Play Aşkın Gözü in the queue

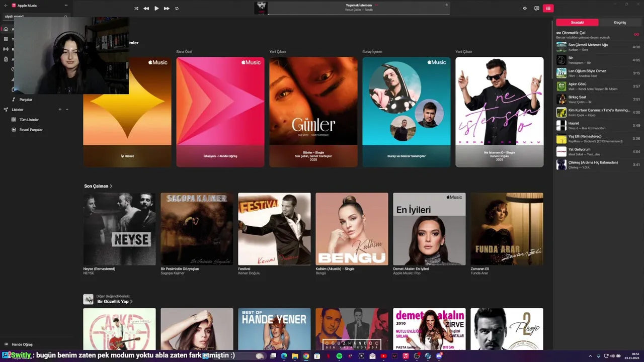pos(598,86)
